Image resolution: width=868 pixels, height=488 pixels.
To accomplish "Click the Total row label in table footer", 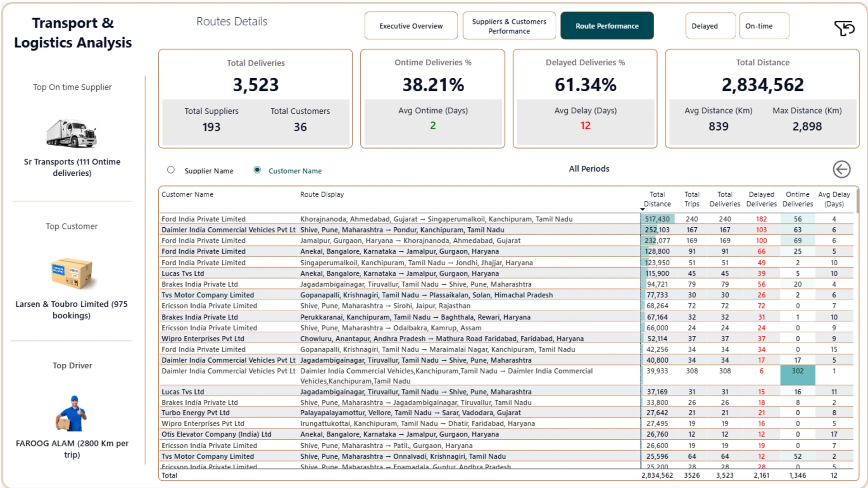I will (x=170, y=475).
